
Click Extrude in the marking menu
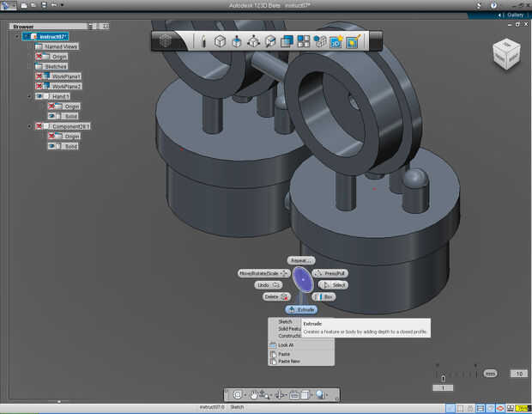[x=301, y=310]
